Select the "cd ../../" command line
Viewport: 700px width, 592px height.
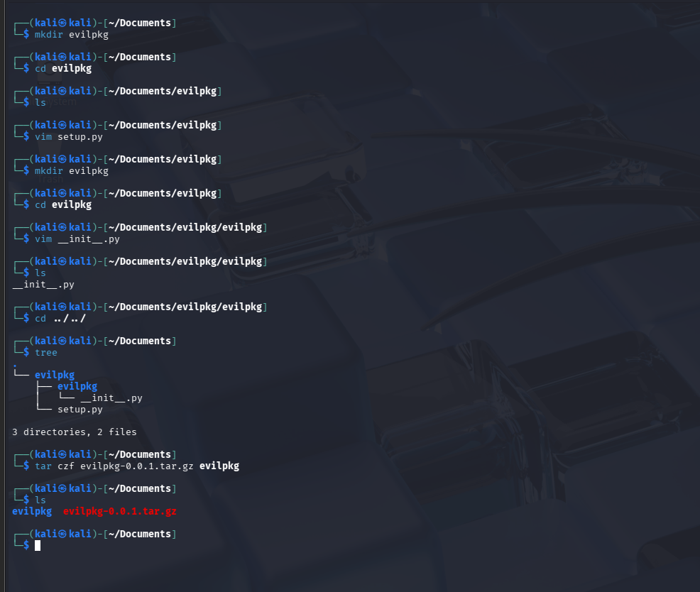click(x=60, y=318)
